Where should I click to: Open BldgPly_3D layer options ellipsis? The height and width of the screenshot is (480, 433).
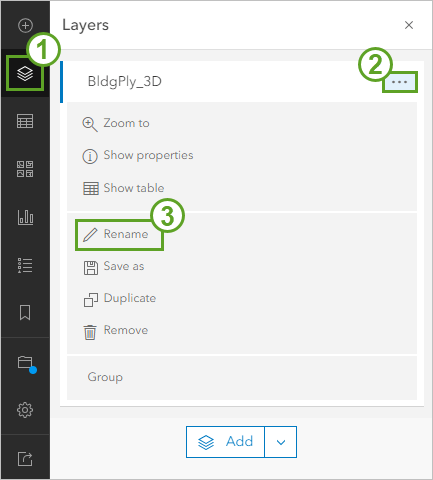click(x=400, y=82)
